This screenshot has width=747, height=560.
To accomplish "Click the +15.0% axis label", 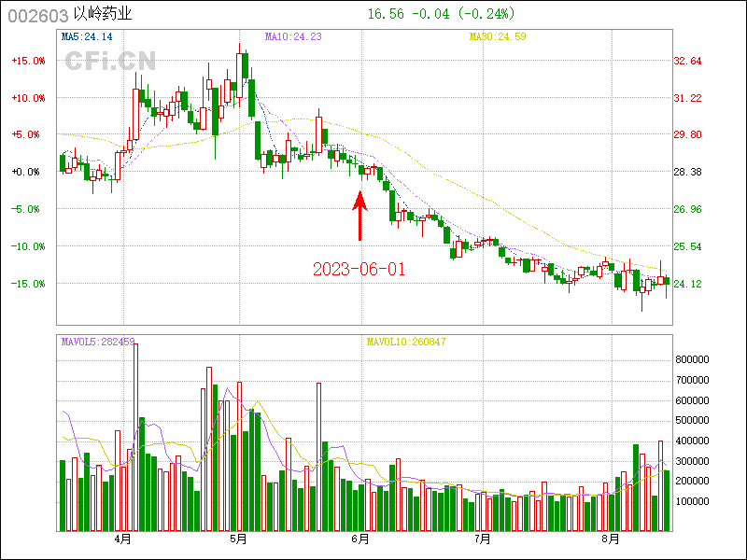I will pyautogui.click(x=28, y=61).
